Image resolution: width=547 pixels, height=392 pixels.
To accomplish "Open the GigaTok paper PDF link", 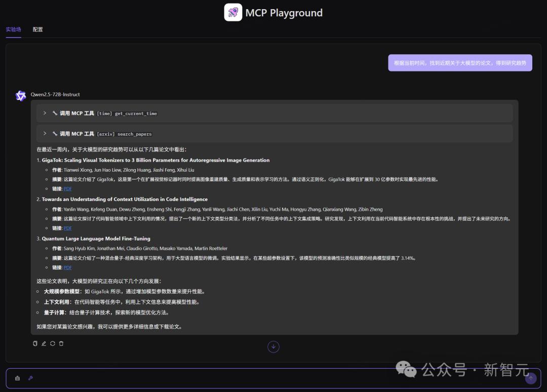I will (68, 189).
